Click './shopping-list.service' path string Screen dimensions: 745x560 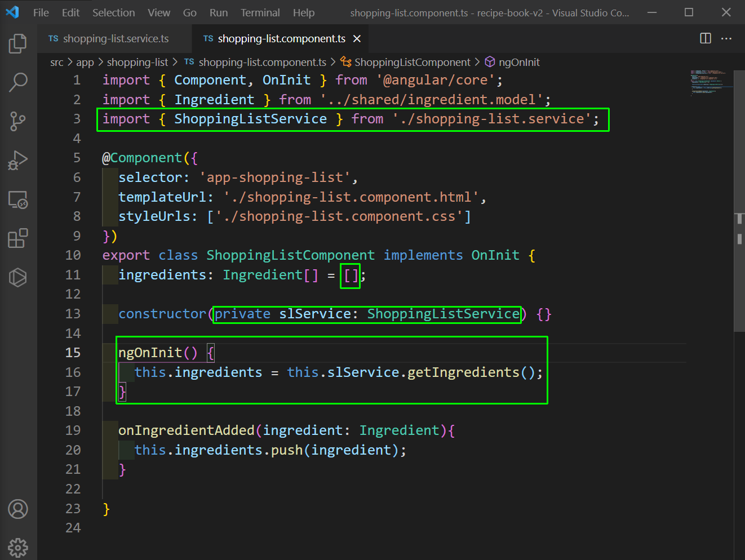(x=492, y=119)
